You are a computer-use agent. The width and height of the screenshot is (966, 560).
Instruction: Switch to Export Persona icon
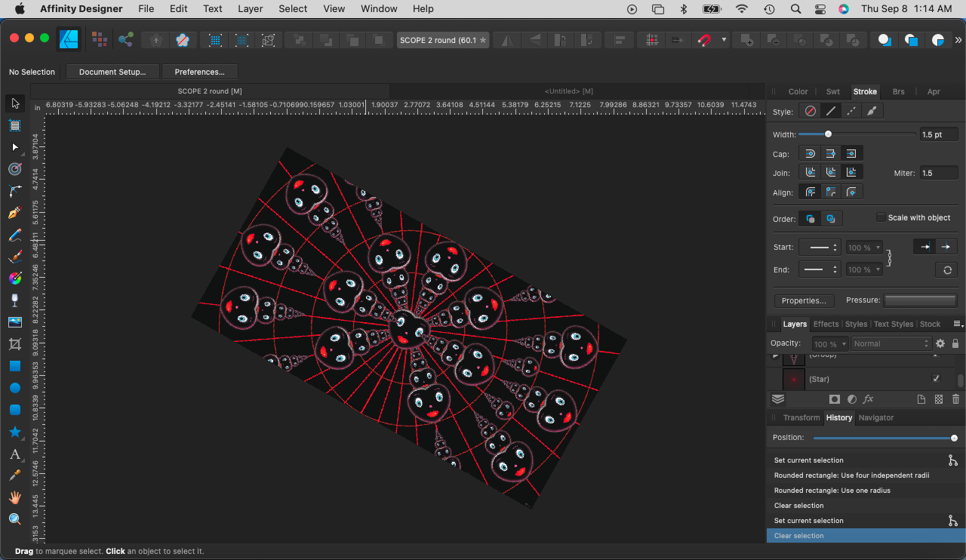click(126, 39)
